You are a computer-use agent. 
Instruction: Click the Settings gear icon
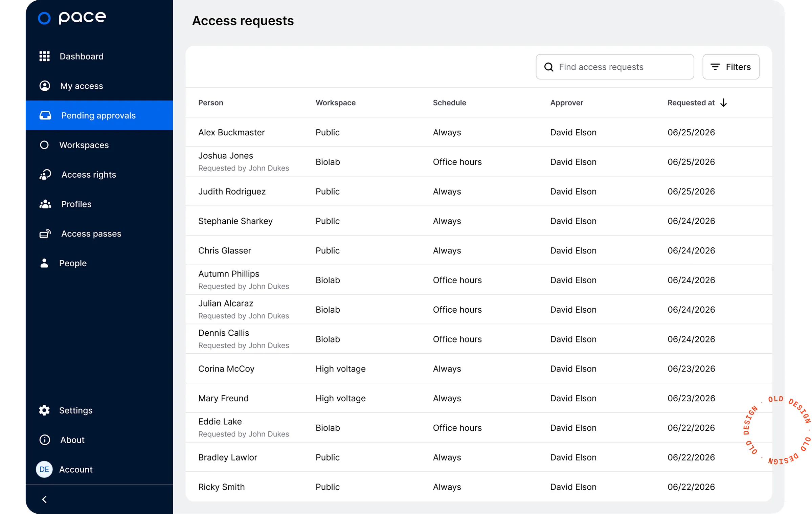pos(44,410)
